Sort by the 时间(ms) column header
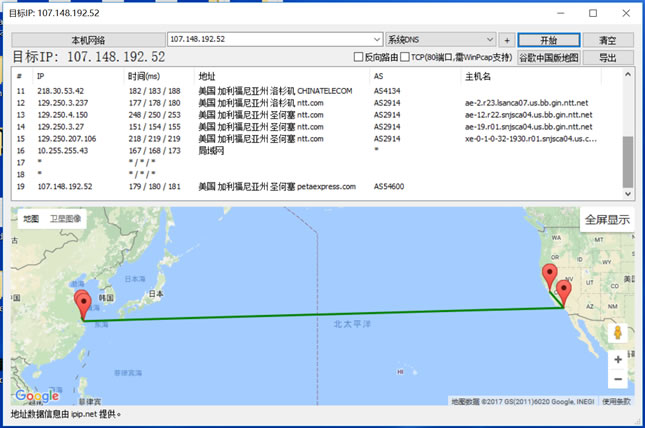Viewport: 645px width, 428px height. pyautogui.click(x=145, y=76)
